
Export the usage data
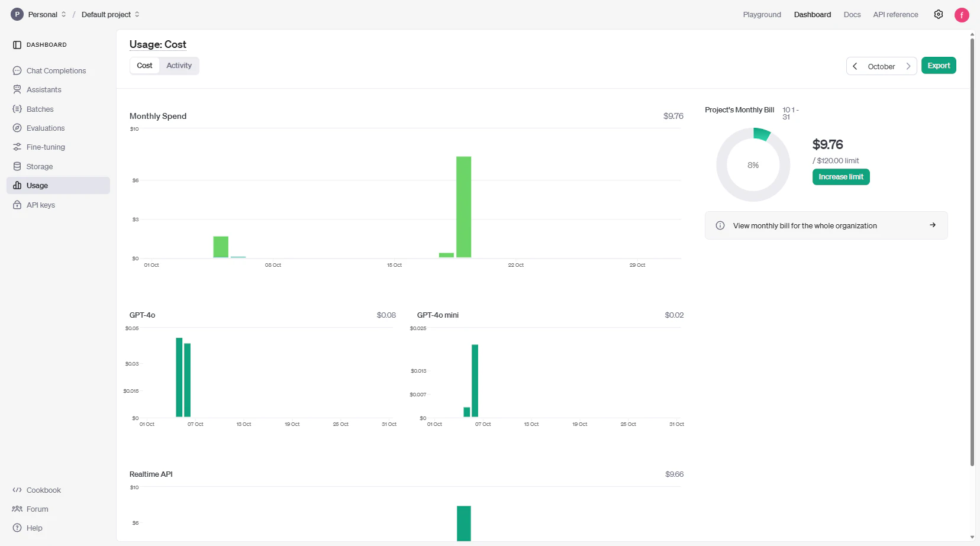pyautogui.click(x=939, y=66)
